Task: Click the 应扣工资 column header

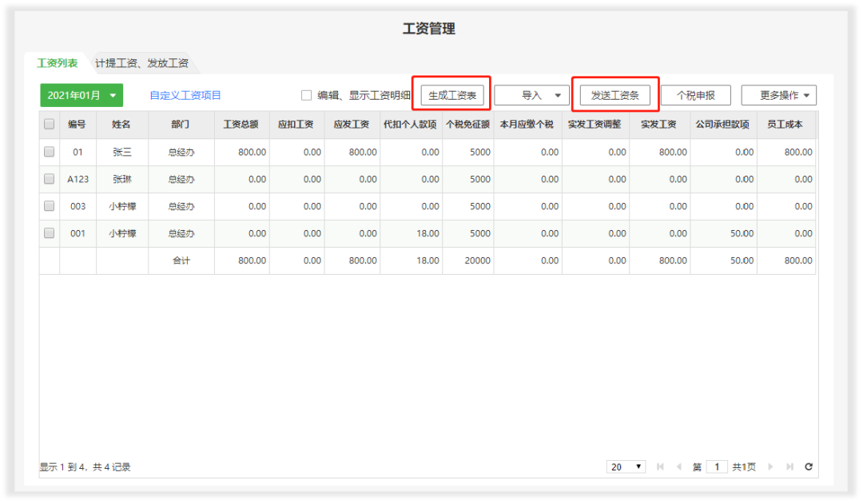Action: click(x=296, y=125)
